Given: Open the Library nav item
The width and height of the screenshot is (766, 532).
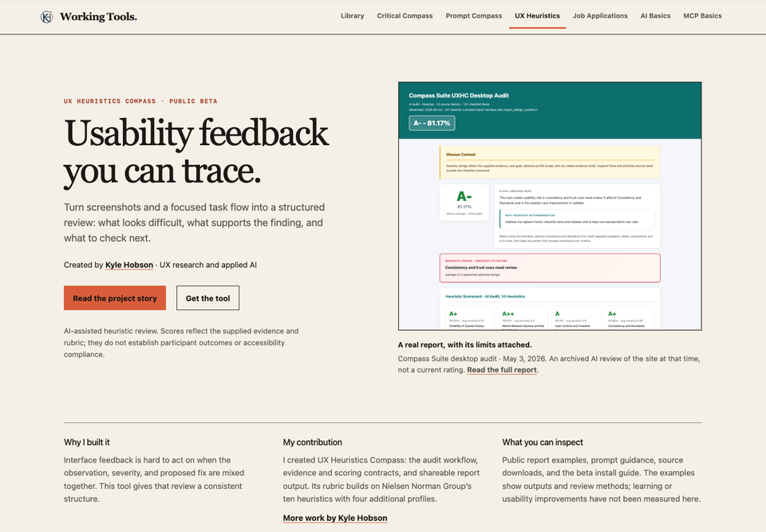Looking at the screenshot, I should (x=352, y=16).
